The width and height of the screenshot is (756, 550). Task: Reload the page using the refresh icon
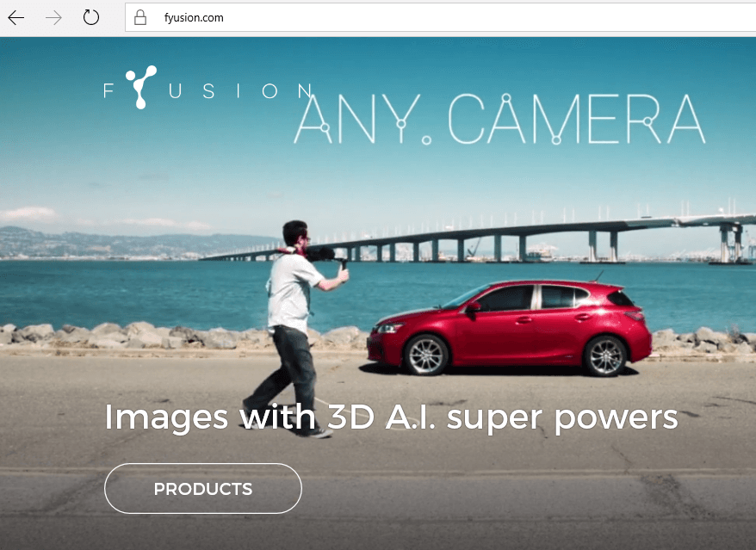[x=91, y=17]
